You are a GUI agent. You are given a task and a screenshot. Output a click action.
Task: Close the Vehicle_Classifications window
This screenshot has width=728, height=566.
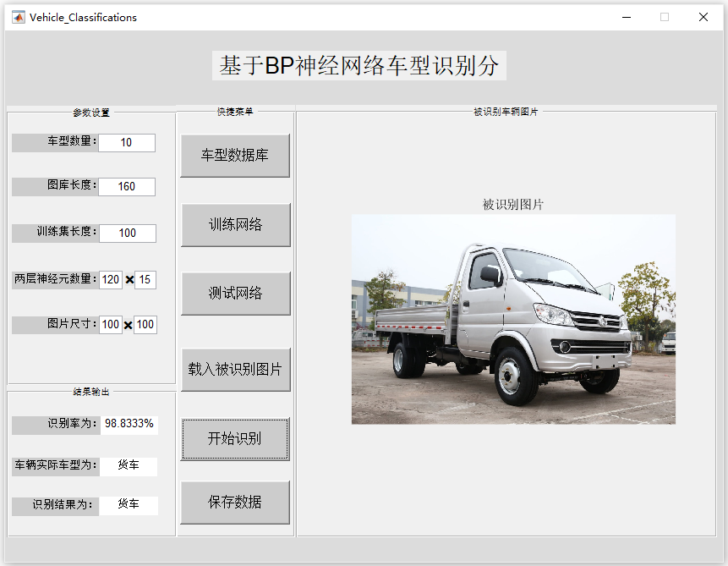click(703, 17)
